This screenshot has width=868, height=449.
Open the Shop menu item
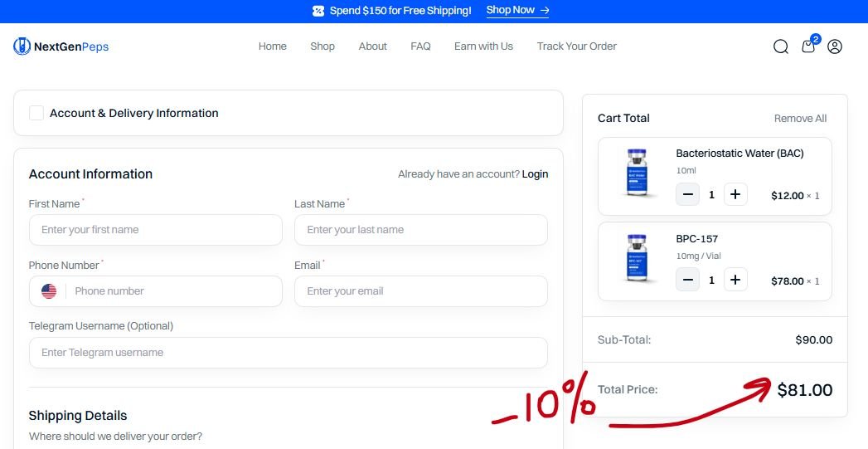[x=322, y=46]
